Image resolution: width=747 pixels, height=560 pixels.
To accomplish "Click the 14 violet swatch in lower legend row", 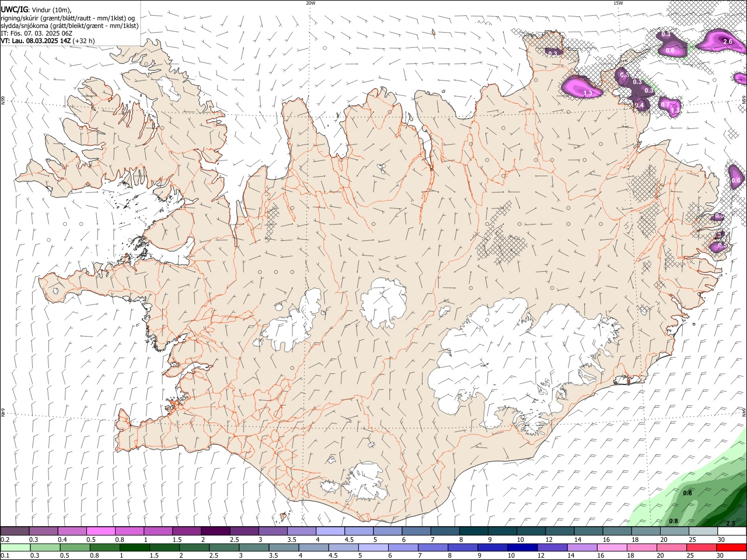I will click(x=582, y=548).
